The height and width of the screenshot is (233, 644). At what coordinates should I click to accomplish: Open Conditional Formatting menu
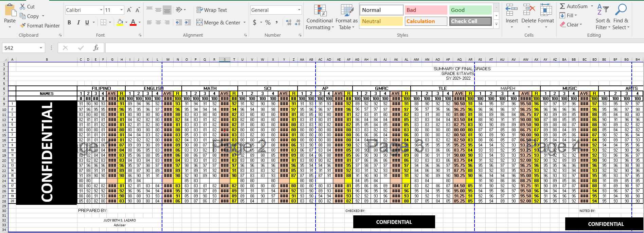320,17
